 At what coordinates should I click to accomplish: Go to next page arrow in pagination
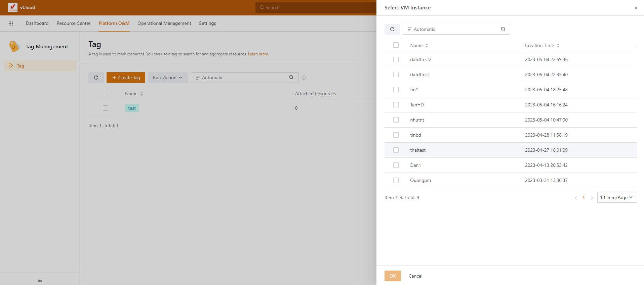click(592, 198)
